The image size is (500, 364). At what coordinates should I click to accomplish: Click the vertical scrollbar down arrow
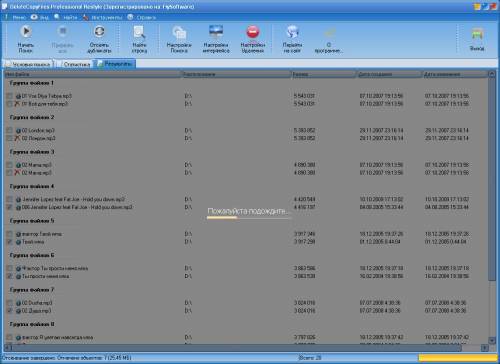pyautogui.click(x=492, y=340)
